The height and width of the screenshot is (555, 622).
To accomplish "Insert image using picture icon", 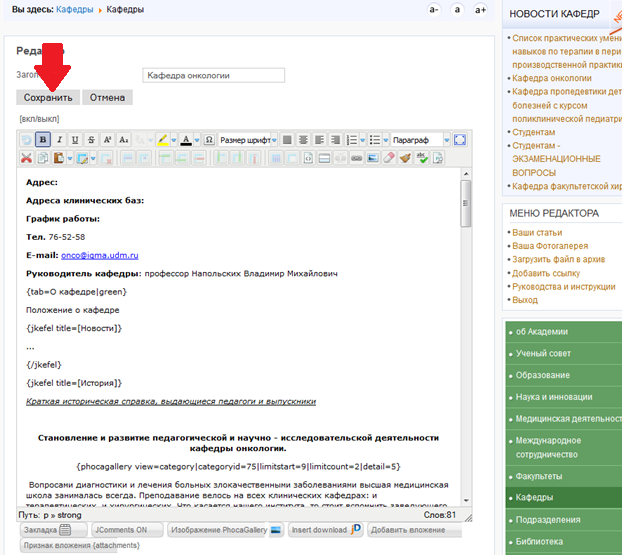I will click(373, 158).
